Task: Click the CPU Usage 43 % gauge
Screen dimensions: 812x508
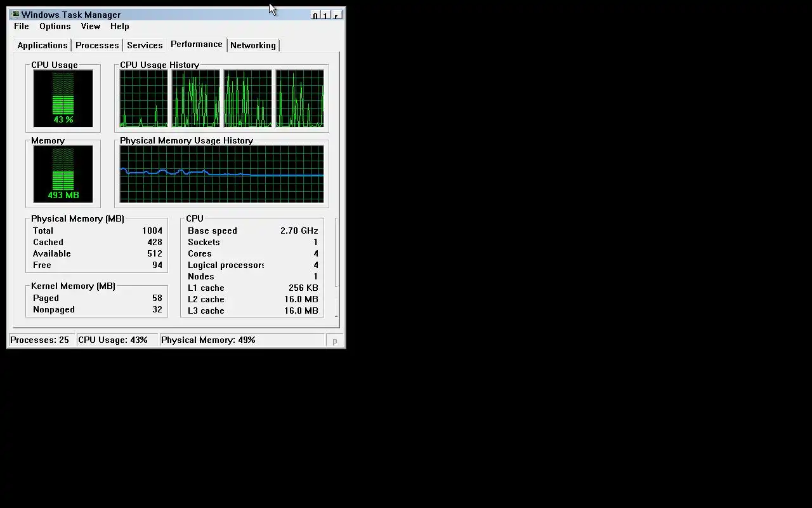Action: click(x=63, y=98)
